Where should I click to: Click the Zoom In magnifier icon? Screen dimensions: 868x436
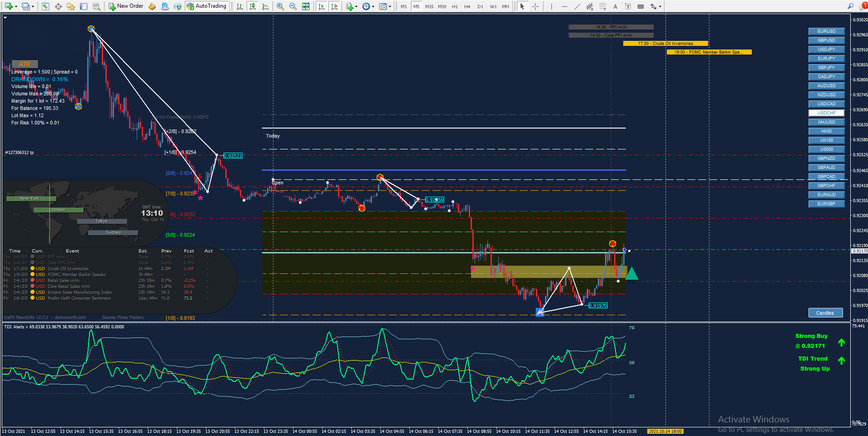[x=280, y=6]
